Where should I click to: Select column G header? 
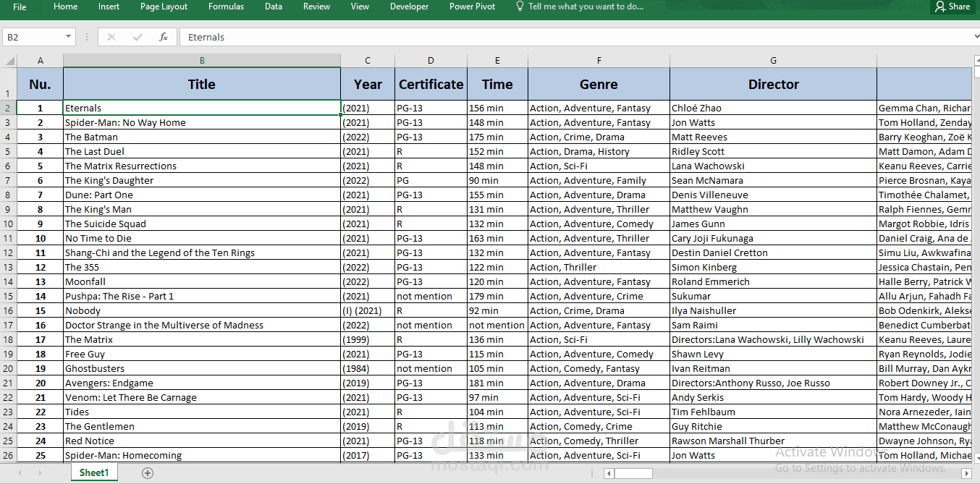click(773, 61)
